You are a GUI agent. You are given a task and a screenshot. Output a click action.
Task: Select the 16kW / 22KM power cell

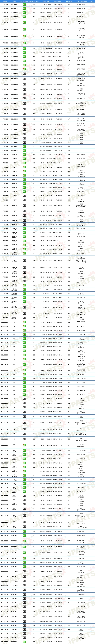tap(58, 150)
